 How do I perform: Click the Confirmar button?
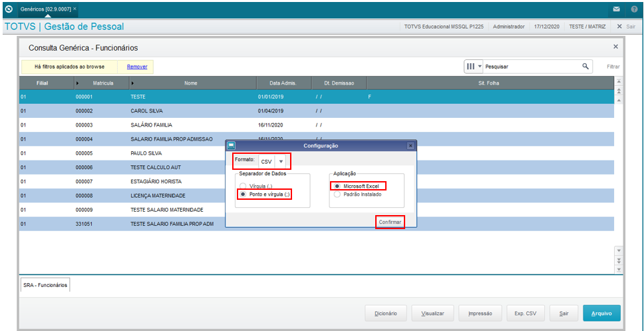click(390, 222)
